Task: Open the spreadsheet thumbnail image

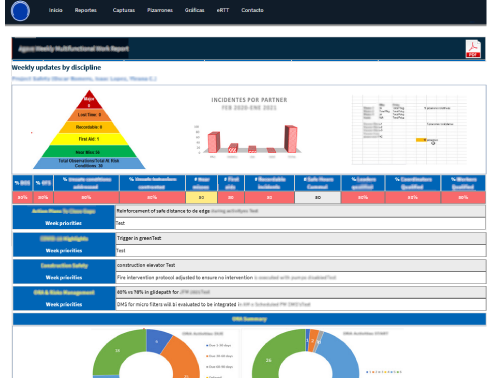Action: pyautogui.click(x=409, y=130)
